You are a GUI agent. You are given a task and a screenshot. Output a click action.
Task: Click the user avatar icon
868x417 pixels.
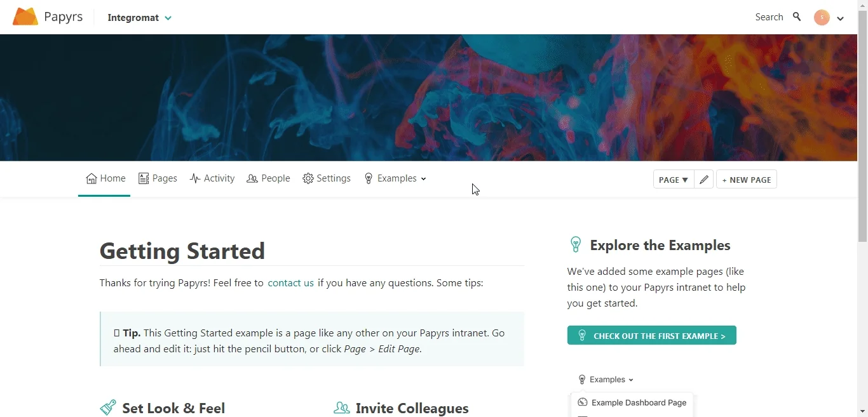coord(822,18)
